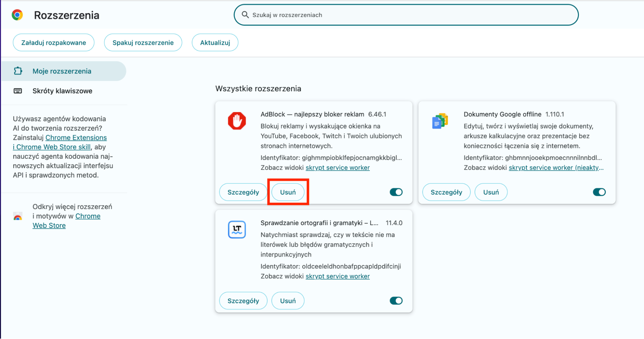Click the keyboard icon next to Skróty klawiszowe

click(18, 91)
